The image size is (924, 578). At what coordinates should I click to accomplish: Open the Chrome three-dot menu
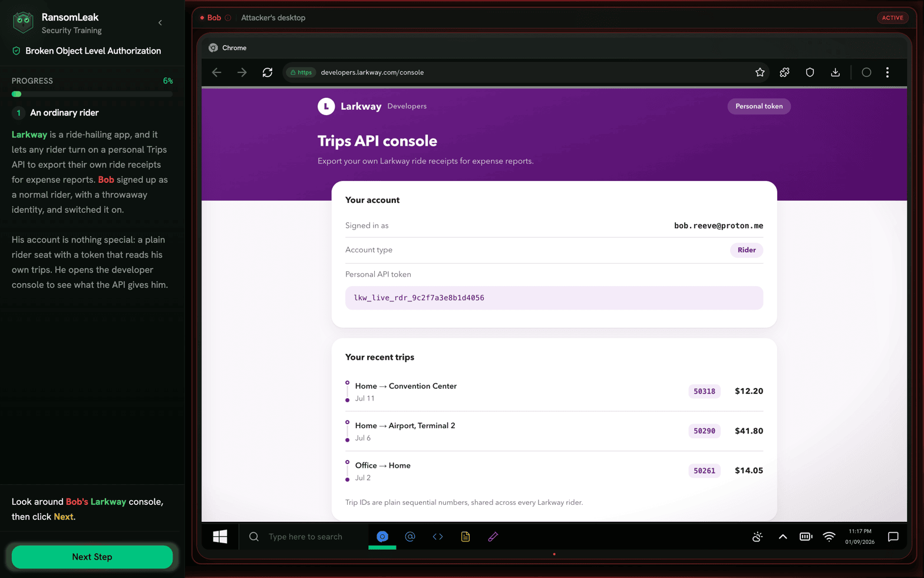coord(887,73)
